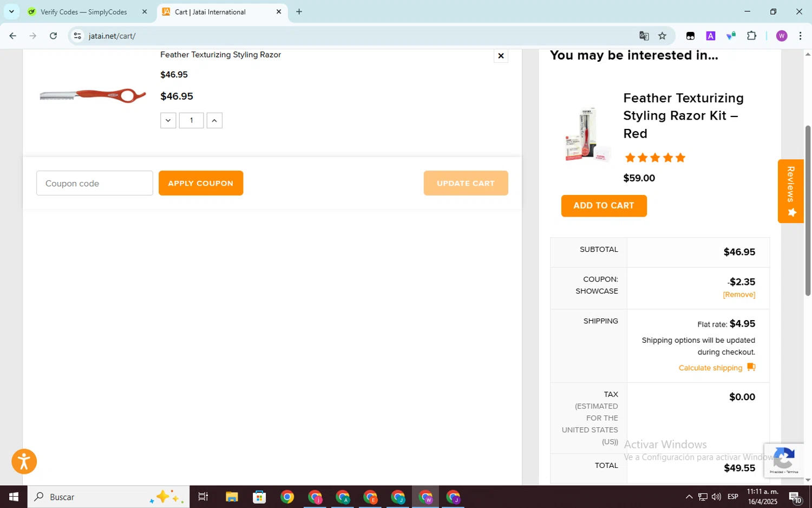Reload the cart page

pyautogui.click(x=53, y=36)
